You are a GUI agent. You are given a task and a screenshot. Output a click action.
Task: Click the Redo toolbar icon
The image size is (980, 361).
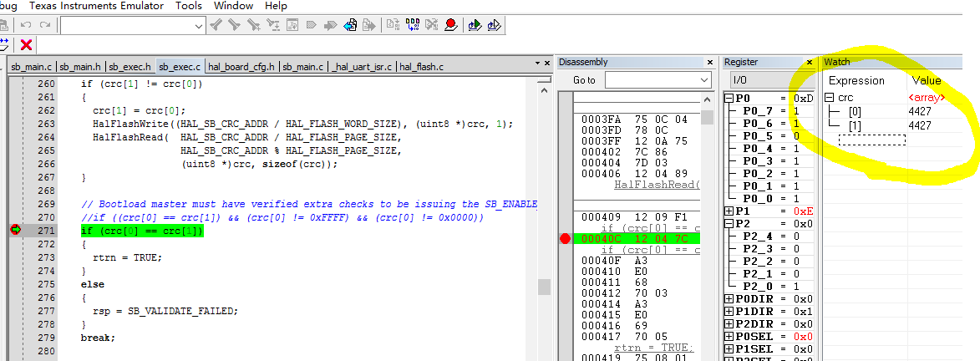pyautogui.click(x=44, y=25)
